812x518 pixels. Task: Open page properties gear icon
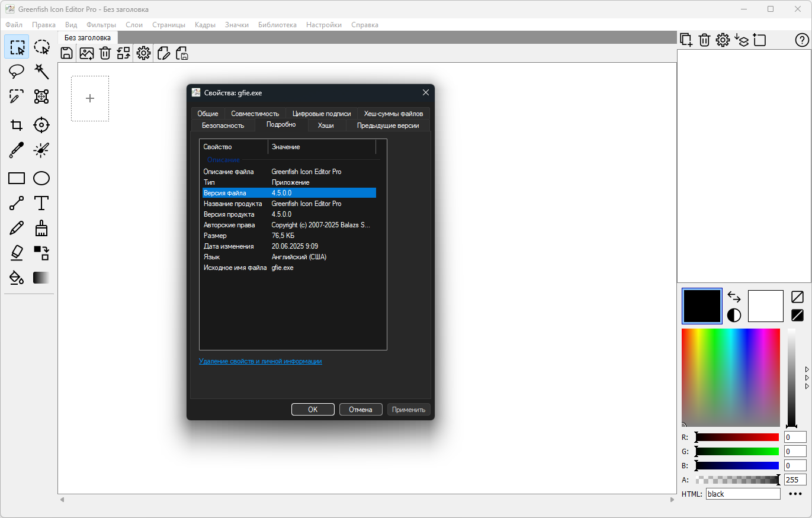point(143,53)
